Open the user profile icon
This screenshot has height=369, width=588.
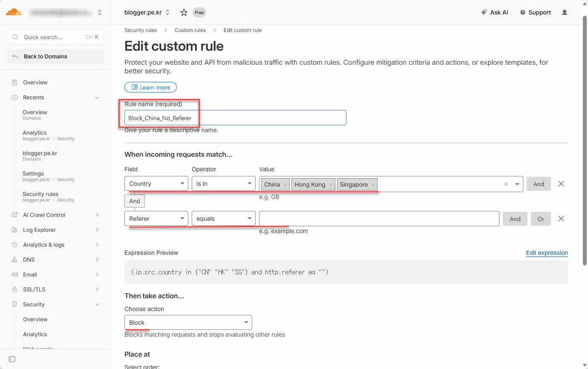[565, 12]
